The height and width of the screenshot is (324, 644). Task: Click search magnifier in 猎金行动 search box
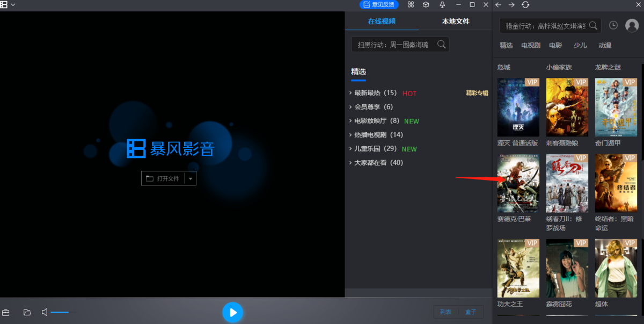pyautogui.click(x=593, y=25)
